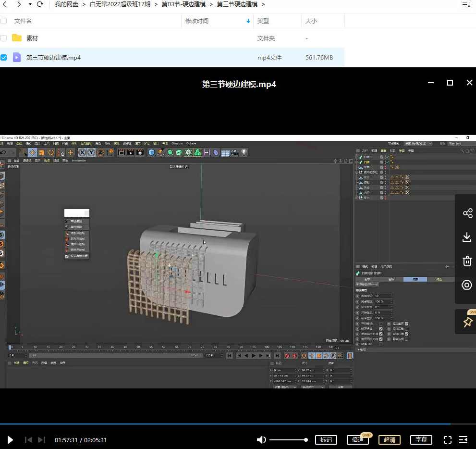This screenshot has width=476, height=449.
Task: Click the next video skip icon
Action: tap(42, 440)
